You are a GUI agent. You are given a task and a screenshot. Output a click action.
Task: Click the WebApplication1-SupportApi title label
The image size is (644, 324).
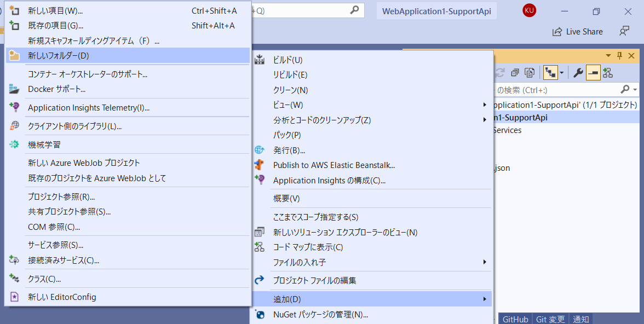(x=436, y=11)
